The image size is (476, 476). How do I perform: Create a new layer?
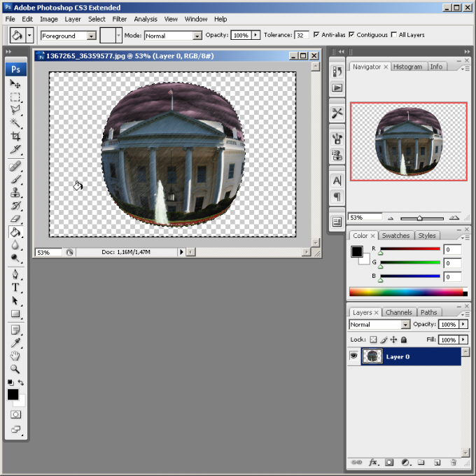coord(437,462)
